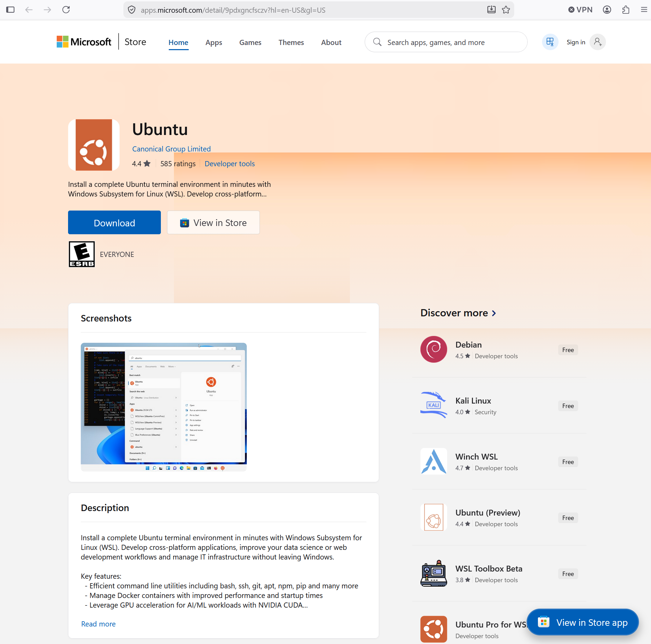Click the Free label on WSL Toolbox Beta row
651x644 pixels.
click(x=568, y=574)
